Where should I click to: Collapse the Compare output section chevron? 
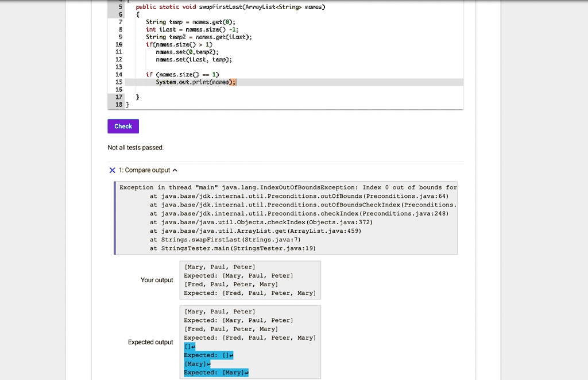175,170
